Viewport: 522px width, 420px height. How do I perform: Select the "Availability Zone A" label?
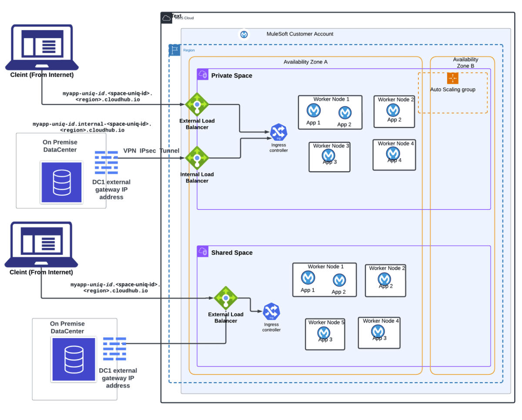pyautogui.click(x=306, y=62)
